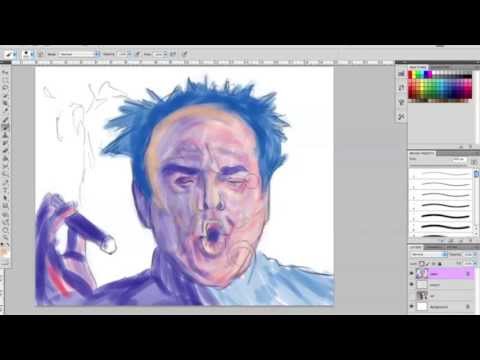Viewport: 480px width, 360px height.
Task: Toggle lock position
Action: (x=434, y=264)
